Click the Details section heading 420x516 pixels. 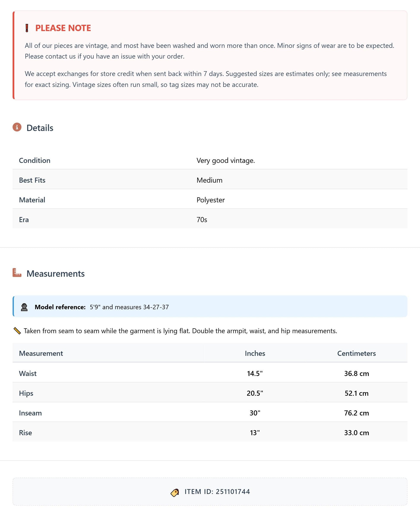(x=40, y=128)
